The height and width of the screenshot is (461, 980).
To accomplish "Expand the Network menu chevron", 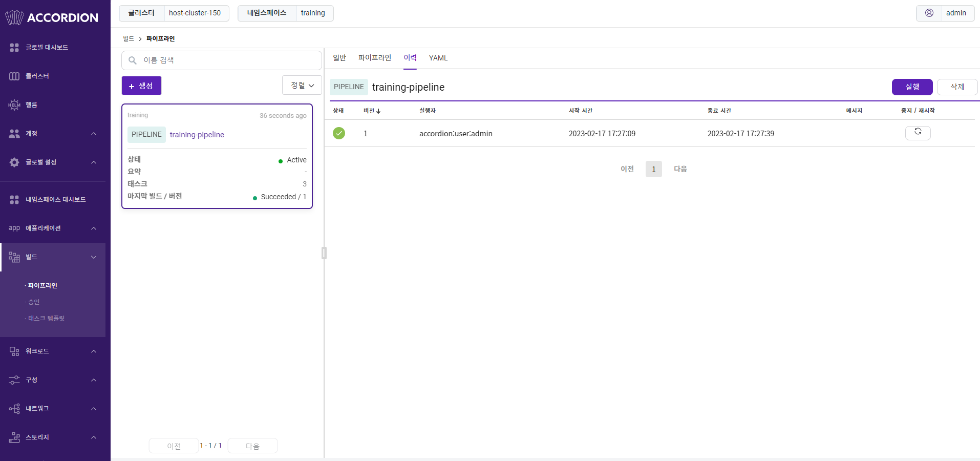I will 94,409.
